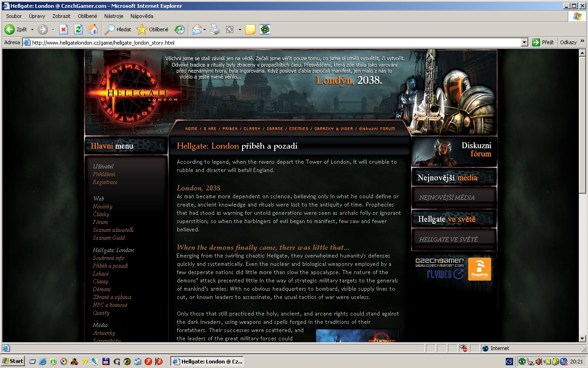Open the Démoni sidebar link

pos(102,289)
